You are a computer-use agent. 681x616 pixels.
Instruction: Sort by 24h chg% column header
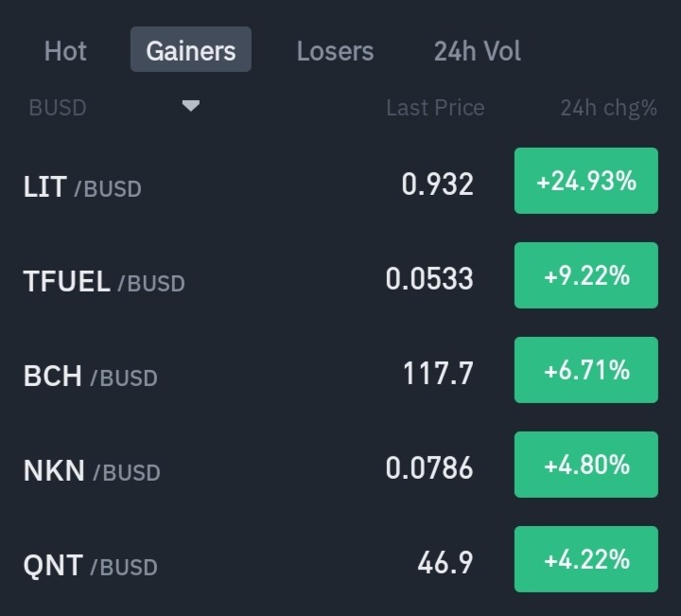pyautogui.click(x=608, y=108)
